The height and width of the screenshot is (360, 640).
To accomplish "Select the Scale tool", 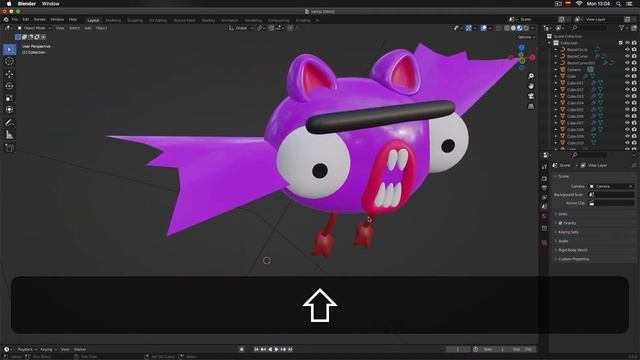I will [x=9, y=98].
